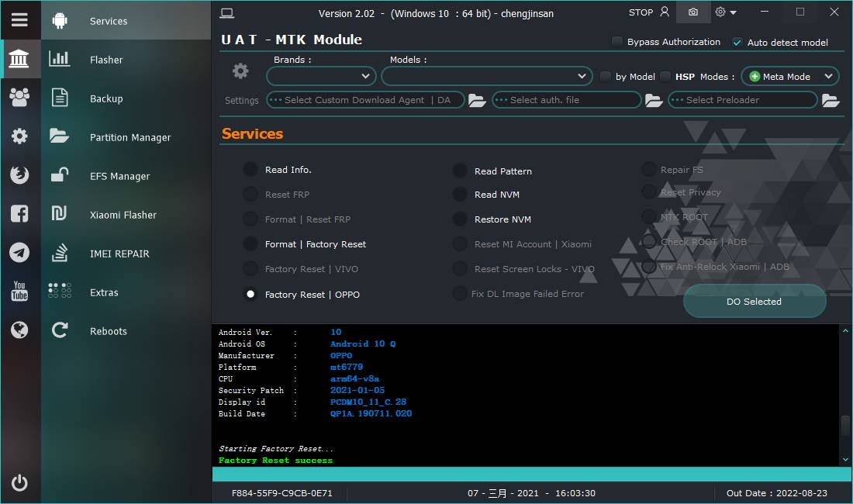This screenshot has height=504, width=853.
Task: Browse for Custom Download Agent folder icon
Action: click(477, 101)
